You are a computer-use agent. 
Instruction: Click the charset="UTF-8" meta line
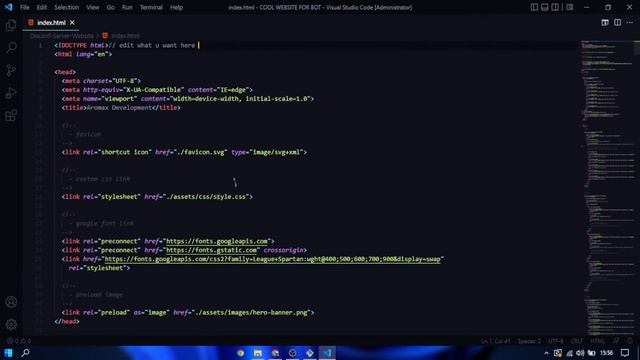(x=101, y=81)
